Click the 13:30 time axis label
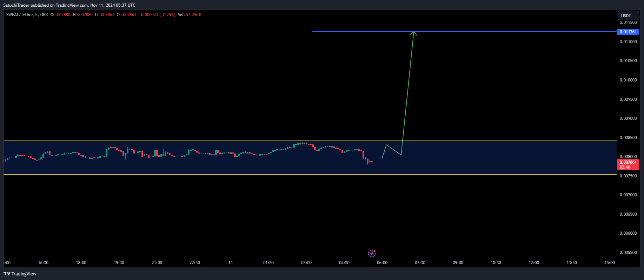Screen dimensions: 644x280 point(572,263)
